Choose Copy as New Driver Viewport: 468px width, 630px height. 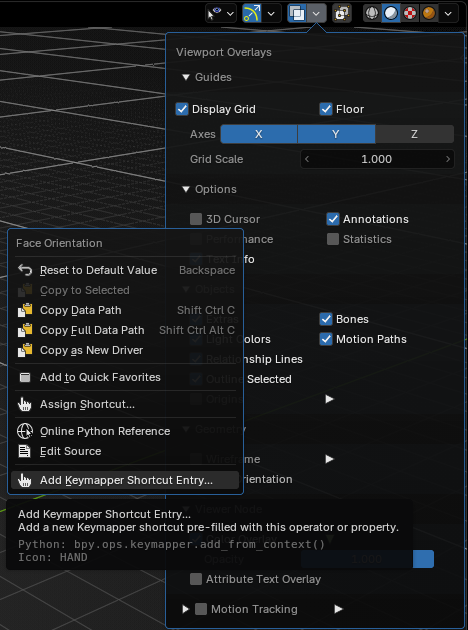coord(125,350)
